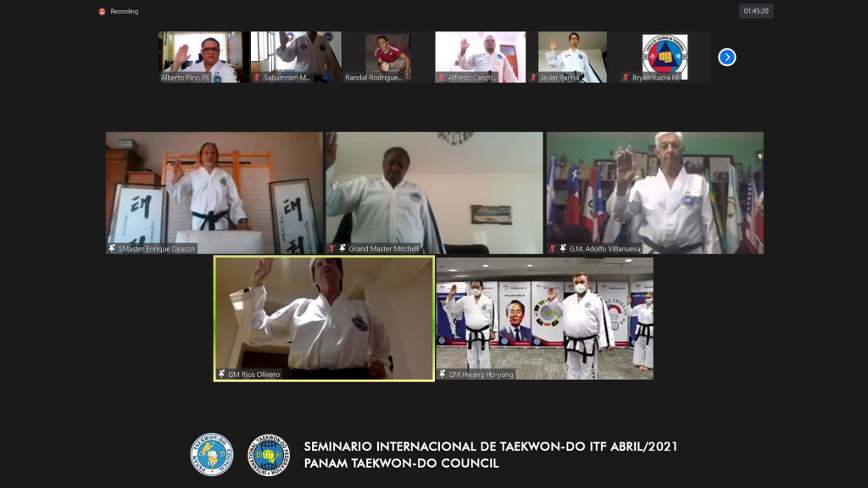Click muted mic icon for Grand Master Mitchell
This screenshot has width=868, height=488.
332,248
